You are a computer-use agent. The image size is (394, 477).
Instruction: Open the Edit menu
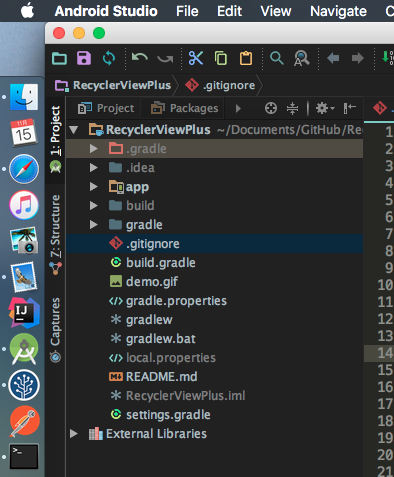click(229, 11)
